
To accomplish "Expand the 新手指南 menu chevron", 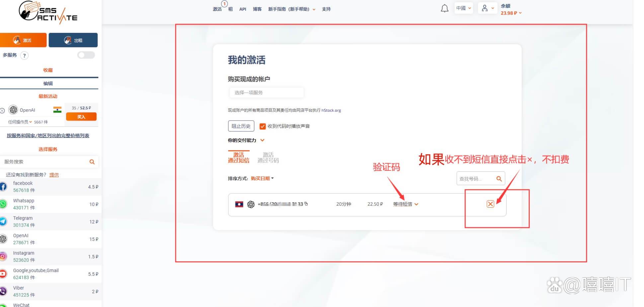I will coord(314,10).
